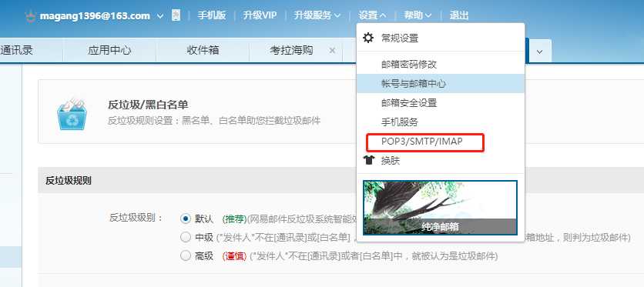Click the gear icon beside 常规设置
The height and width of the screenshot is (287, 644).
tap(368, 38)
